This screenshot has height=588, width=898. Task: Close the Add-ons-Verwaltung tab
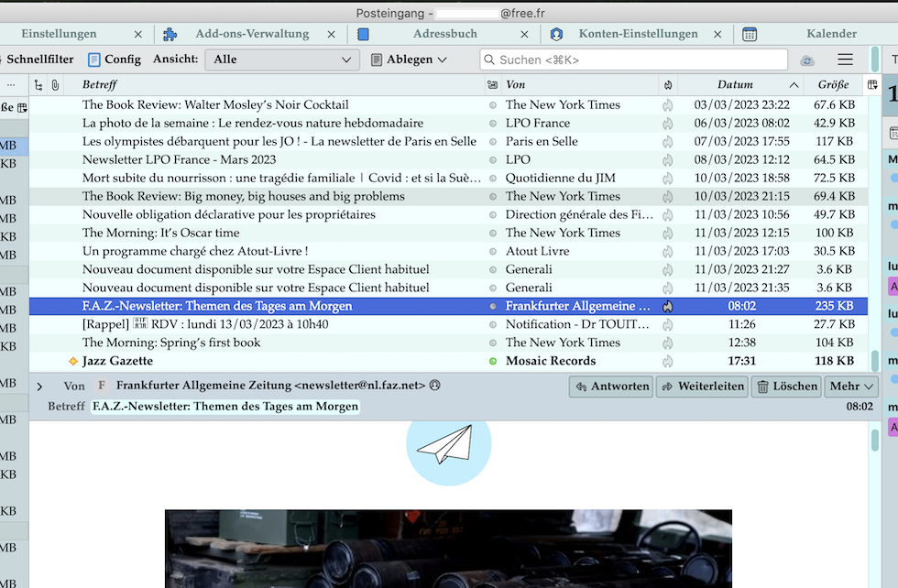click(x=331, y=35)
